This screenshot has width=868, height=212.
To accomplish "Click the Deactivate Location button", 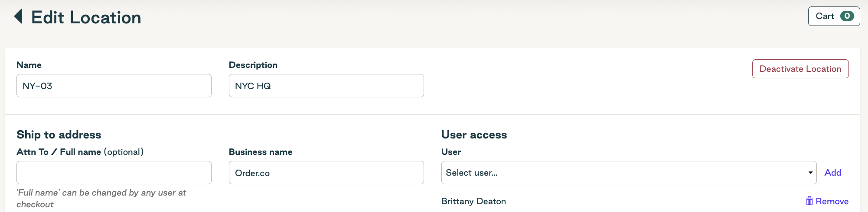I will pyautogui.click(x=800, y=69).
